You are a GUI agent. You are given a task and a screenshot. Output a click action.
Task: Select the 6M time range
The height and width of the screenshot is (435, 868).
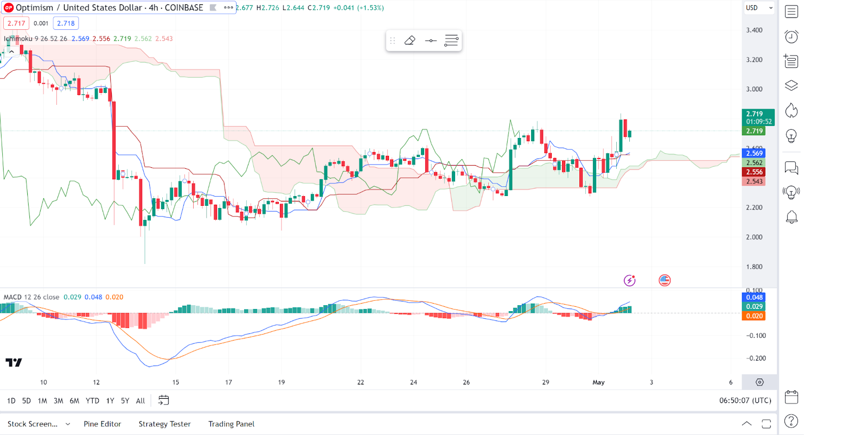(74, 401)
